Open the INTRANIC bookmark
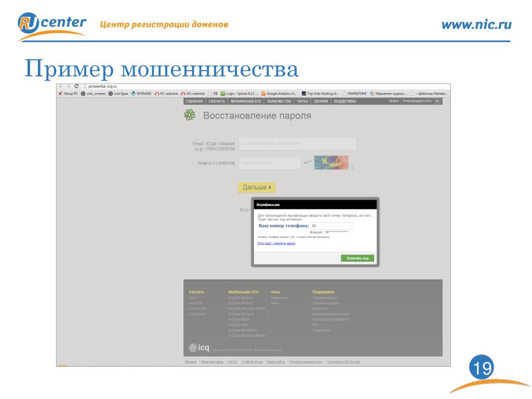This screenshot has width=532, height=399. pos(141,94)
